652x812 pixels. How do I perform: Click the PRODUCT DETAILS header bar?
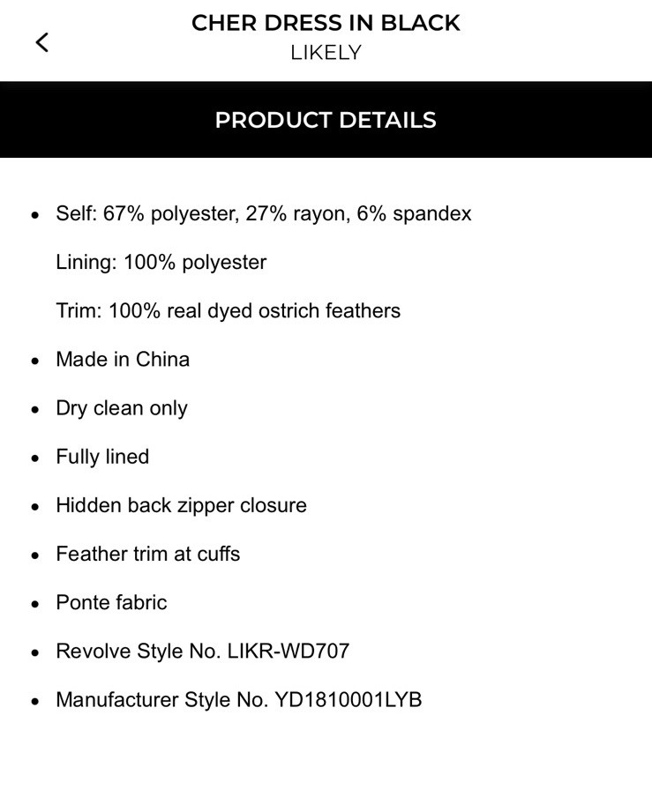click(326, 120)
